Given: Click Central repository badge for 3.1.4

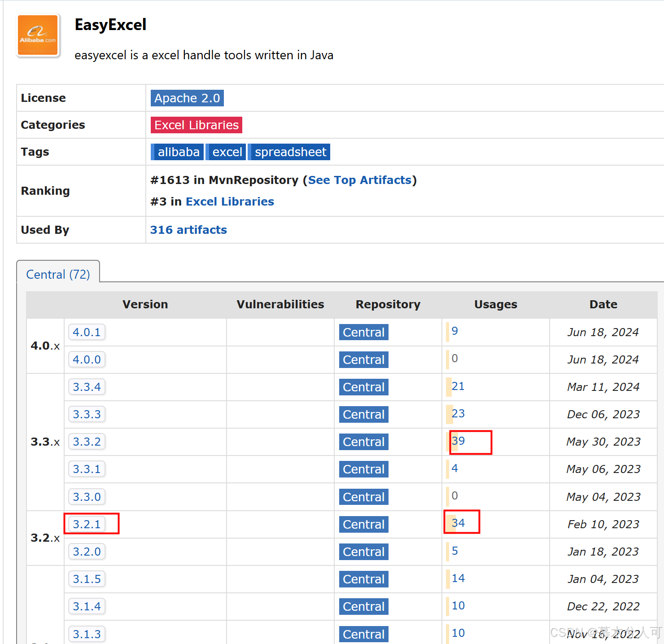Looking at the screenshot, I should point(363,606).
